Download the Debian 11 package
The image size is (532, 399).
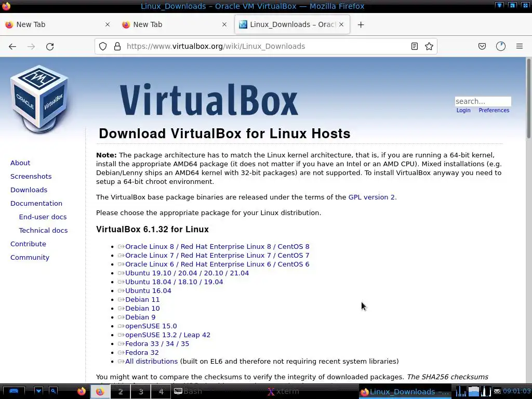(x=142, y=300)
